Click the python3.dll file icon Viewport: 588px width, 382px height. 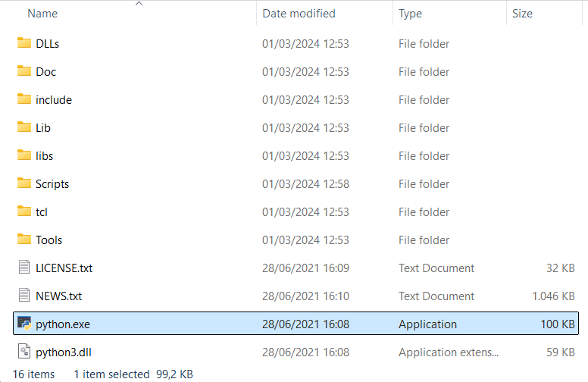pyautogui.click(x=24, y=352)
